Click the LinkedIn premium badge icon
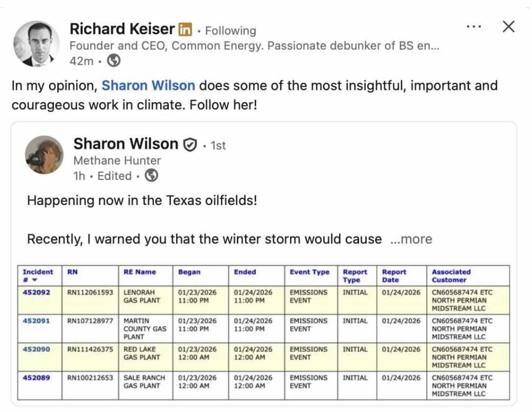The image size is (532, 412). (185, 30)
